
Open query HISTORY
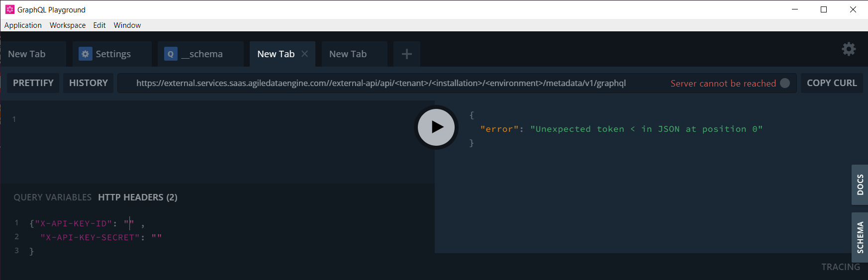click(89, 83)
